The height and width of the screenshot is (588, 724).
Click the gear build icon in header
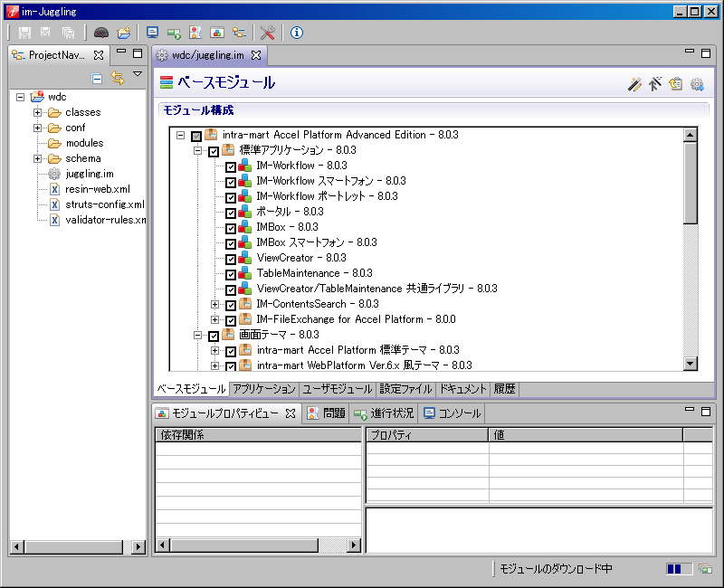coord(697,84)
